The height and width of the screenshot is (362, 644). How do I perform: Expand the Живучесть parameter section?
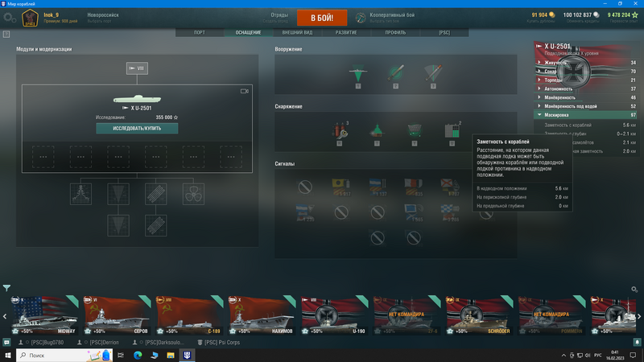click(585, 63)
